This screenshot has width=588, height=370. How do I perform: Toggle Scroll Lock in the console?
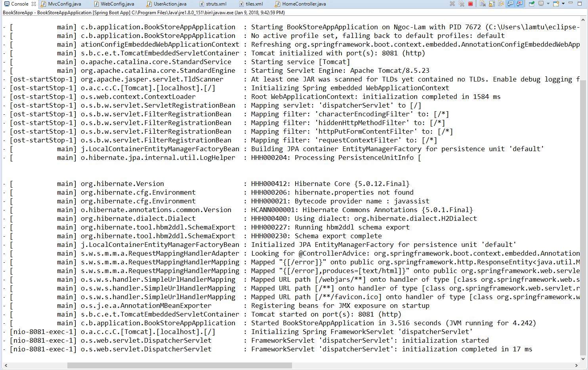pos(492,4)
